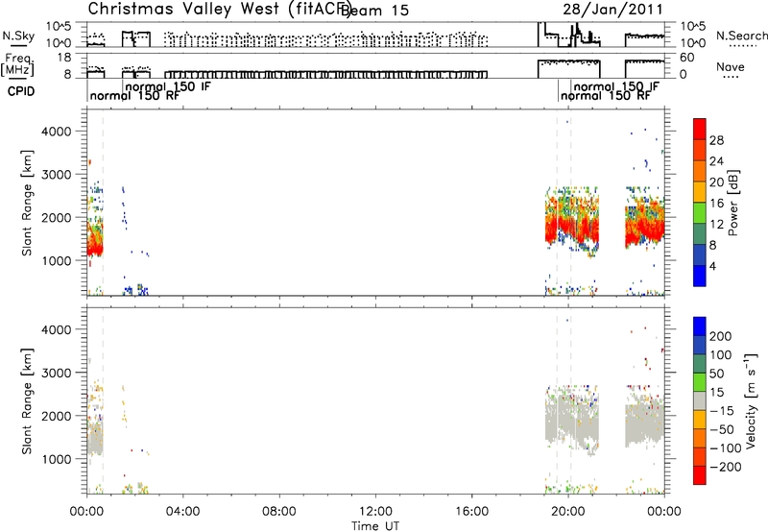Click the 12:00 time axis label

pos(375,512)
